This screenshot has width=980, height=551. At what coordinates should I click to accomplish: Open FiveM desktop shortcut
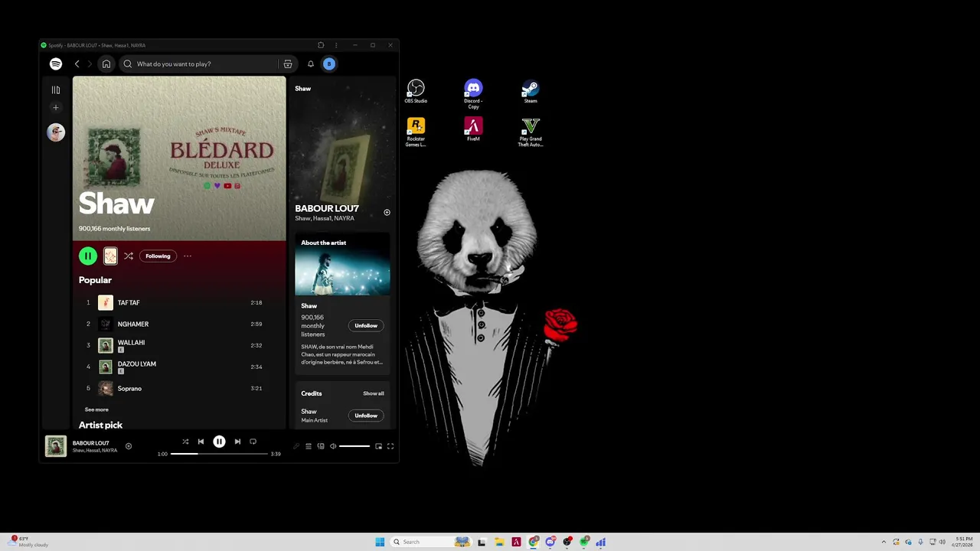tap(473, 129)
